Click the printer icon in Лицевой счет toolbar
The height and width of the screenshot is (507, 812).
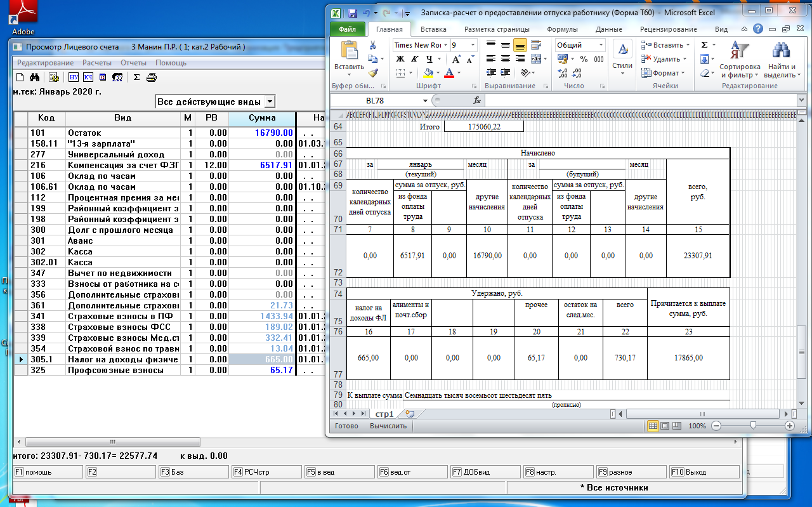(151, 77)
